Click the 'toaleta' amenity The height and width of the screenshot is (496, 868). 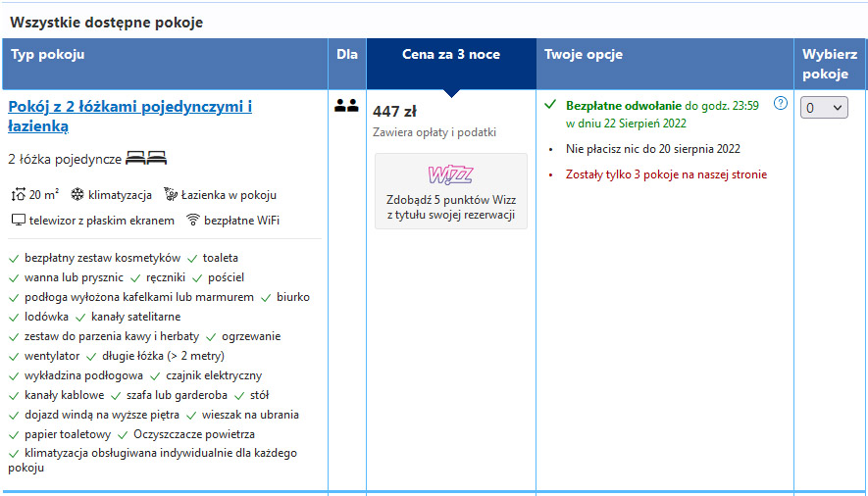pyautogui.click(x=221, y=258)
